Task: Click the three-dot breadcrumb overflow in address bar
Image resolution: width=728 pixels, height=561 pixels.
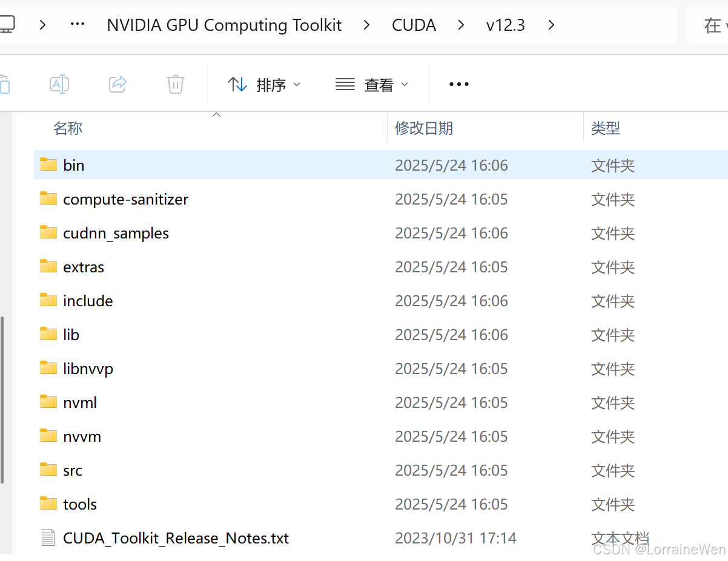Action: (x=78, y=25)
